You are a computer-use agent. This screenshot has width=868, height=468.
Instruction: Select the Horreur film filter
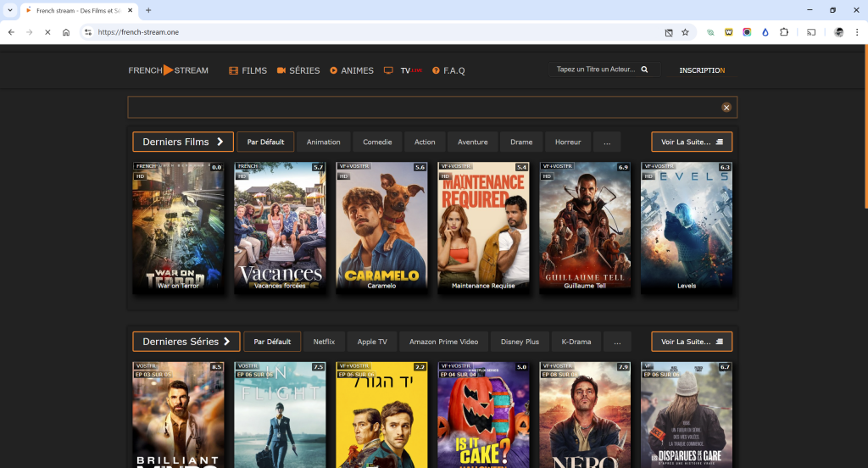pyautogui.click(x=568, y=142)
